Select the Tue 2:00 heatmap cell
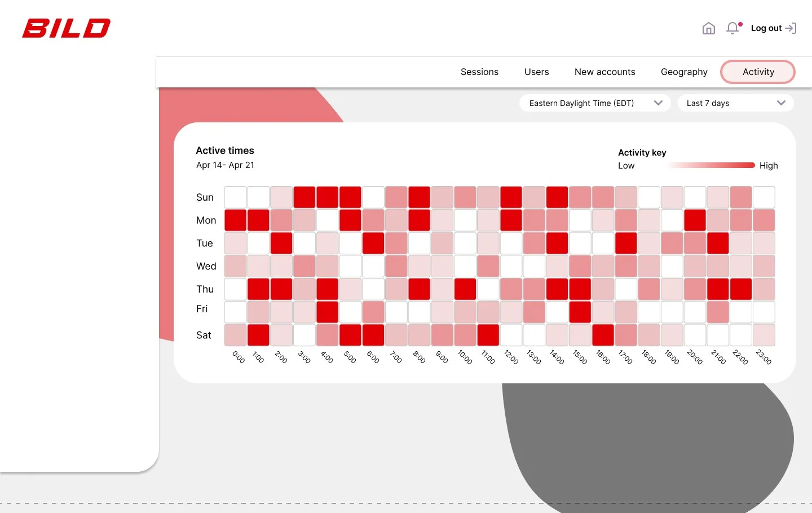This screenshot has height=513, width=812. click(x=281, y=243)
